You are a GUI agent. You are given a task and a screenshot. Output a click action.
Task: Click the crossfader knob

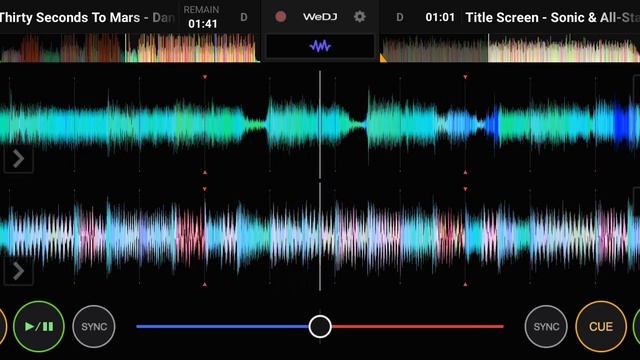[320, 327]
